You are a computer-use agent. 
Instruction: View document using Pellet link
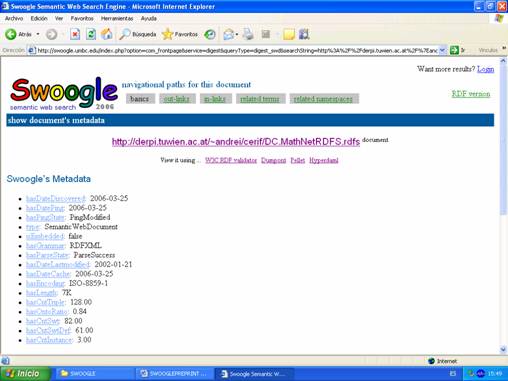click(x=298, y=160)
